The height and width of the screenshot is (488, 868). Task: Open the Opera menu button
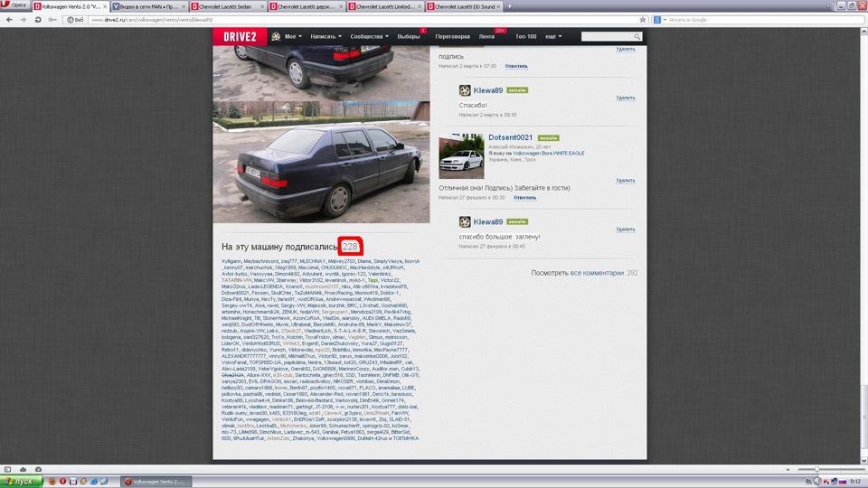[x=14, y=5]
